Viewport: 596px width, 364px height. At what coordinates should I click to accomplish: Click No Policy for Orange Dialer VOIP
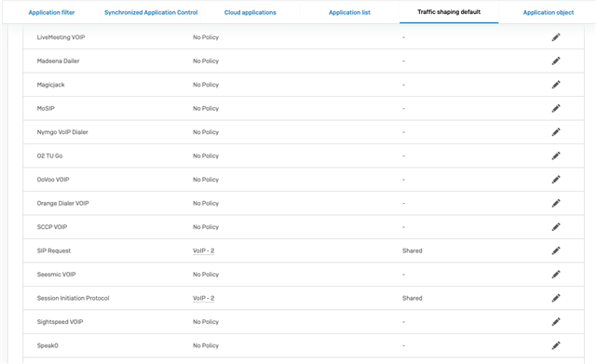(206, 203)
